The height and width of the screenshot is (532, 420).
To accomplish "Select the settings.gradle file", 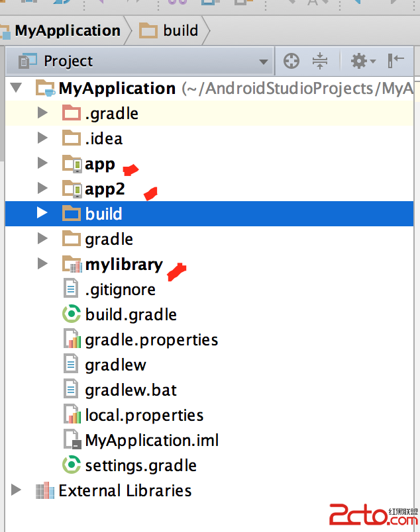I will (140, 465).
